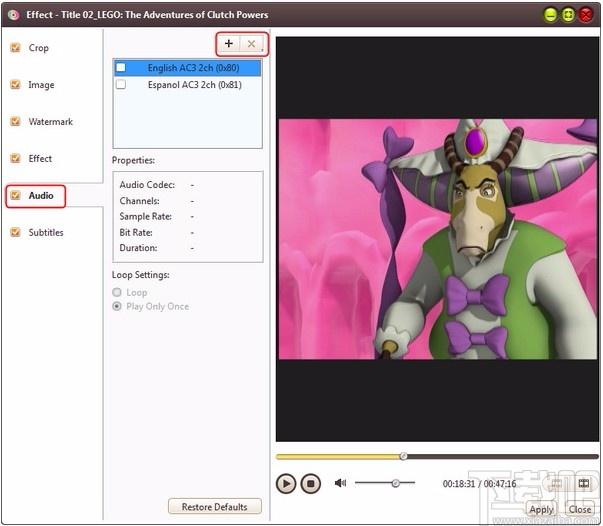Click the video seek bar handle
The image size is (603, 526).
pyautogui.click(x=403, y=456)
